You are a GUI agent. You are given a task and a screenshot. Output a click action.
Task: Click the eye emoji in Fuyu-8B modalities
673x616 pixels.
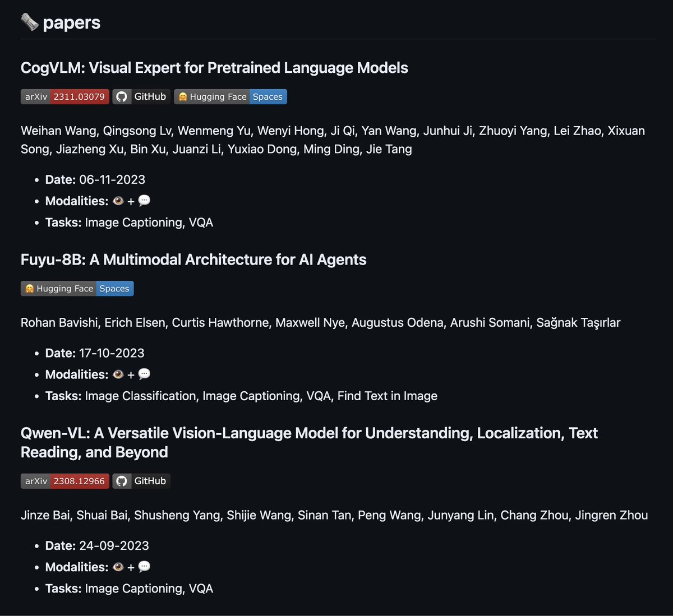click(118, 374)
